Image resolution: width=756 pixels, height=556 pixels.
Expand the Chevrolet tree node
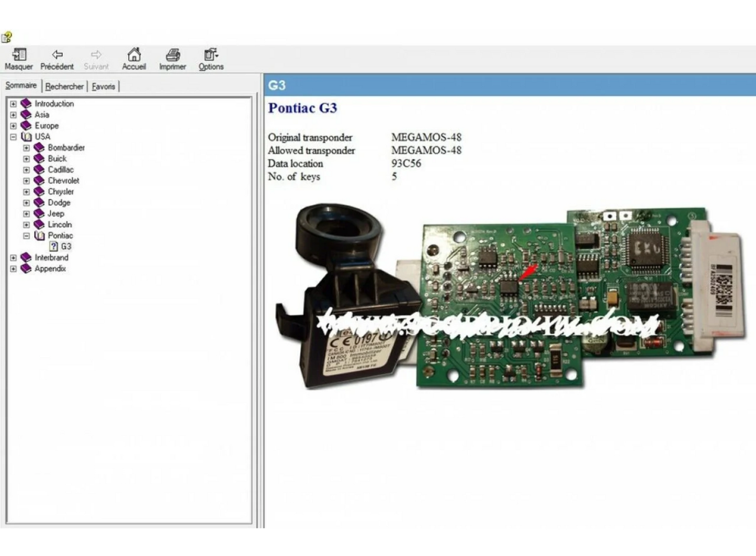(x=26, y=180)
